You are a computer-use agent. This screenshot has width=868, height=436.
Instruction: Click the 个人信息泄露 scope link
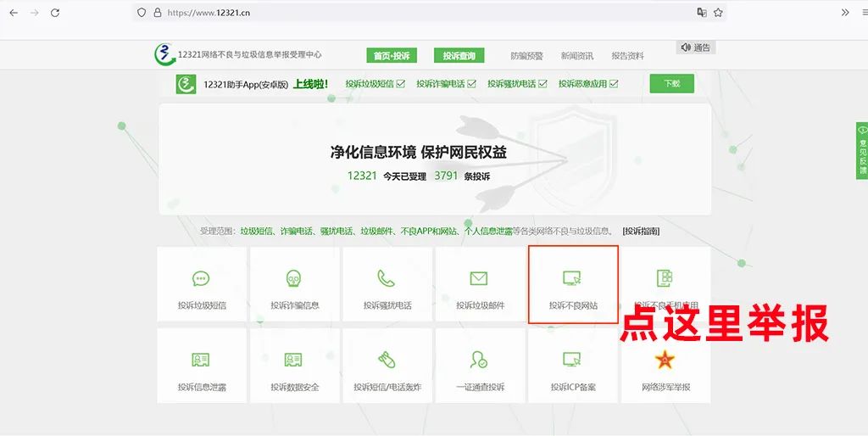(x=488, y=231)
